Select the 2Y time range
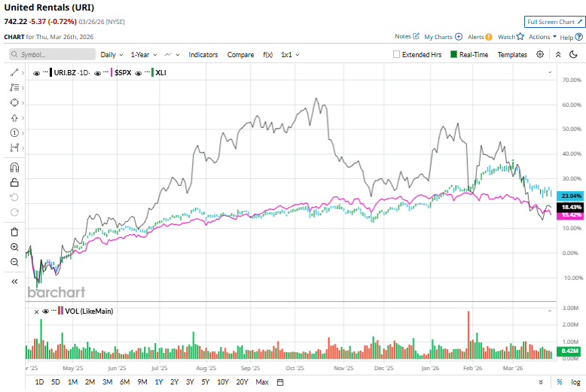 (x=174, y=382)
